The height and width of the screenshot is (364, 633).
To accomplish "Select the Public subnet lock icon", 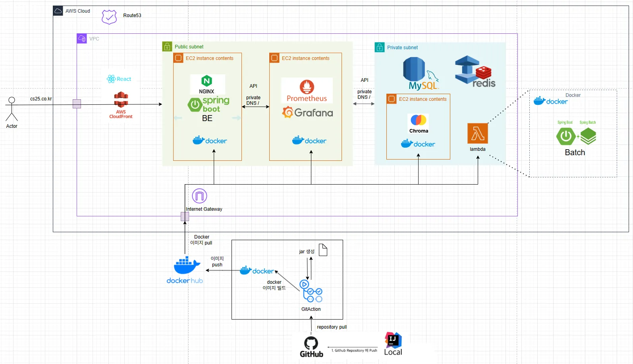I will point(167,46).
